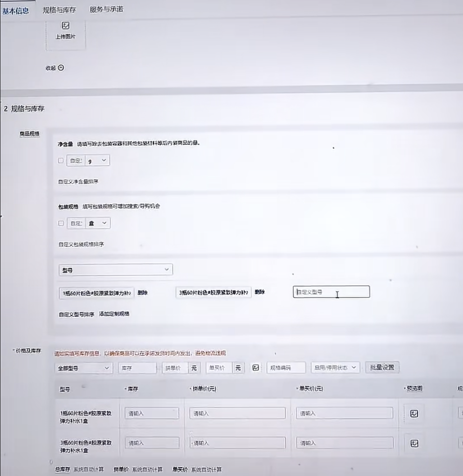The width and height of the screenshot is (463, 476).
Task: Click the 单买价(元) column header
Action: [x=311, y=389]
